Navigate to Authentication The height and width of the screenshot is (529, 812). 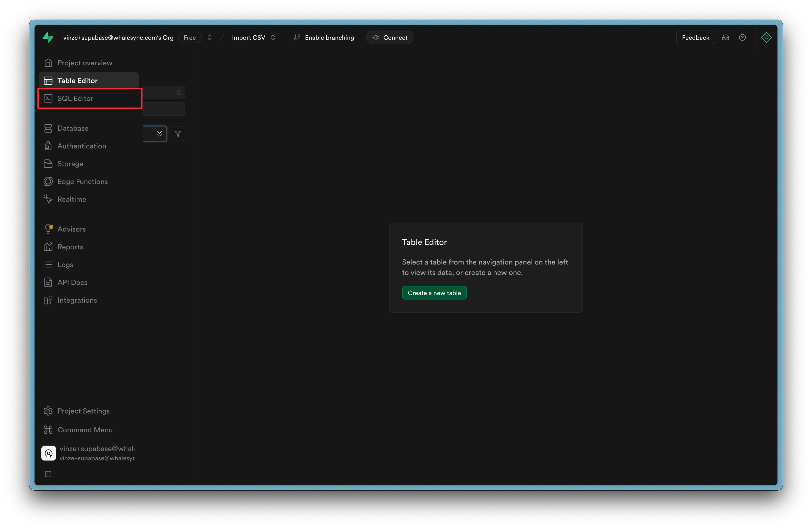click(89, 146)
